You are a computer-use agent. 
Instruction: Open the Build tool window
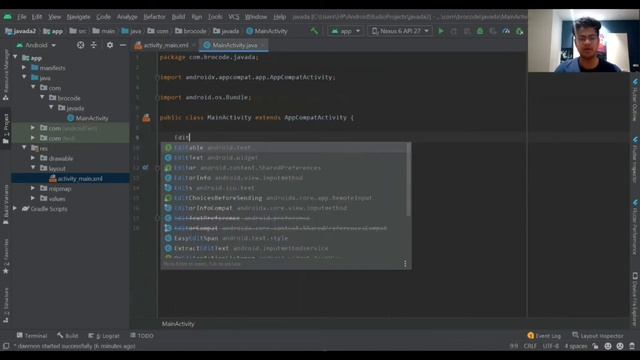coord(68,336)
